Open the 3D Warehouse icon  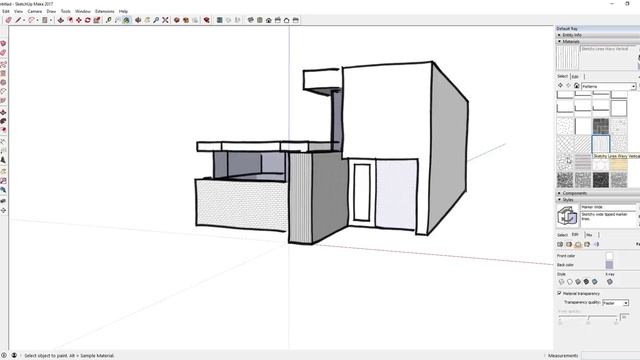(x=176, y=20)
